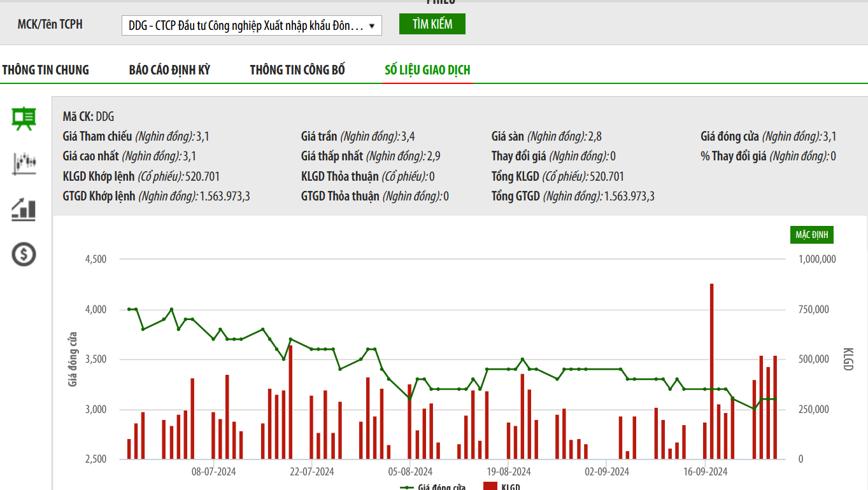Select the rising bar chart sidebar icon
Screen dimensions: 868x490
[24, 209]
